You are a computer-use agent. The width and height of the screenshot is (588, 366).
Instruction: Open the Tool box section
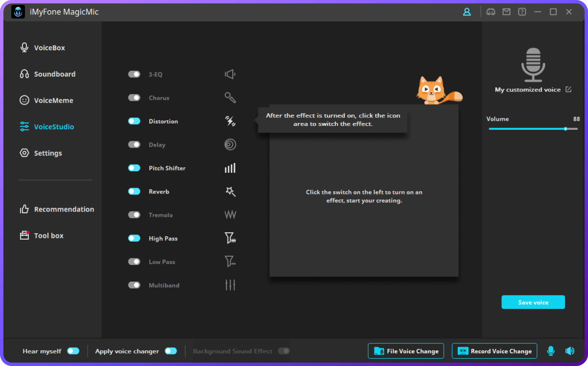(42, 236)
